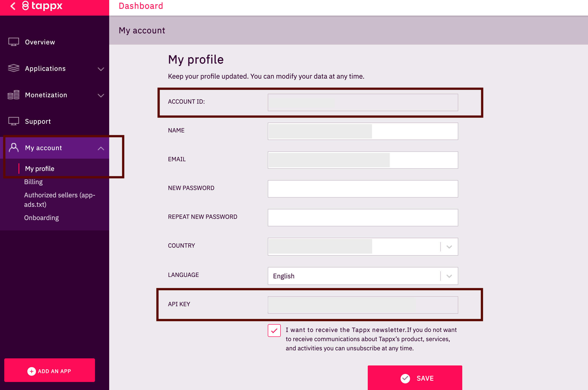This screenshot has height=390, width=588.
Task: Go to Authorized sellers (app-ads.txt)
Action: 59,199
